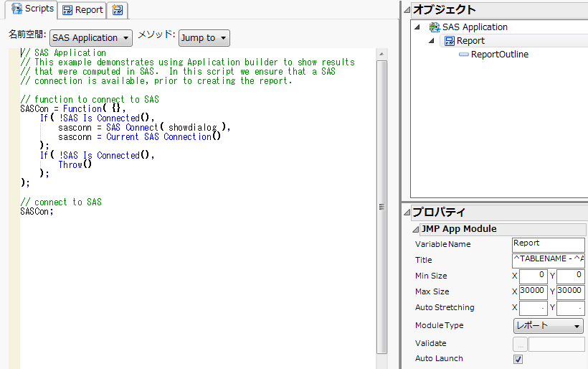Click the SAS Application tree icon

pos(434,27)
